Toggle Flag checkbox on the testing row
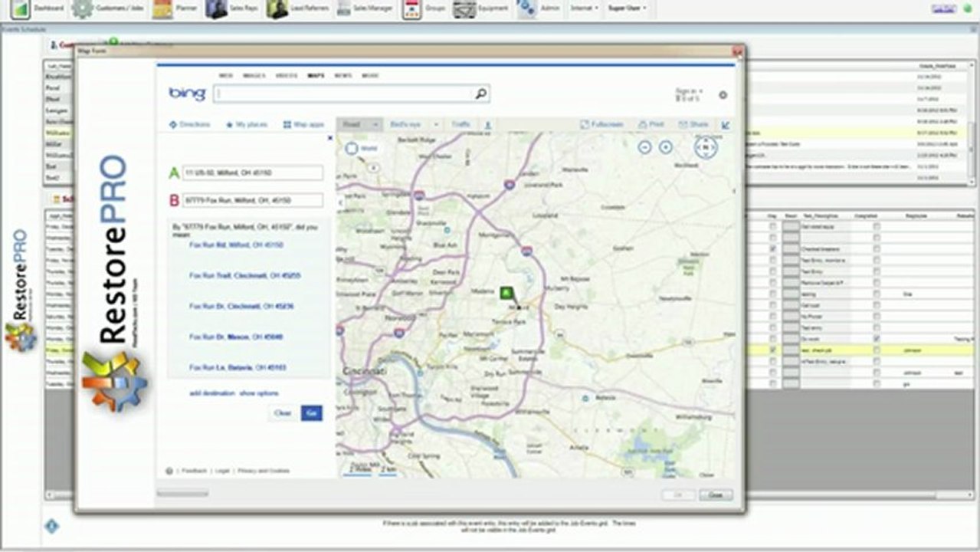 (772, 294)
